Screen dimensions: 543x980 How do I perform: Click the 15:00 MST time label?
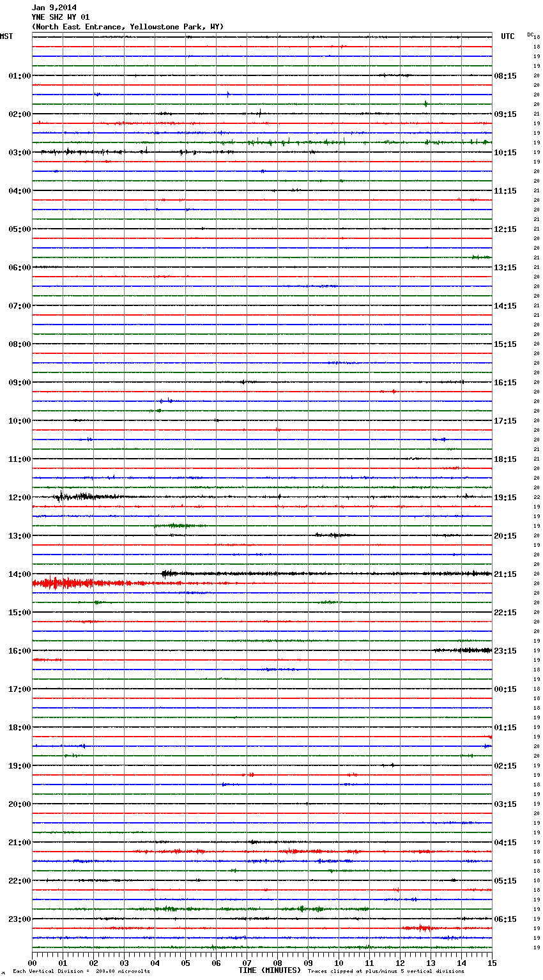20,613
